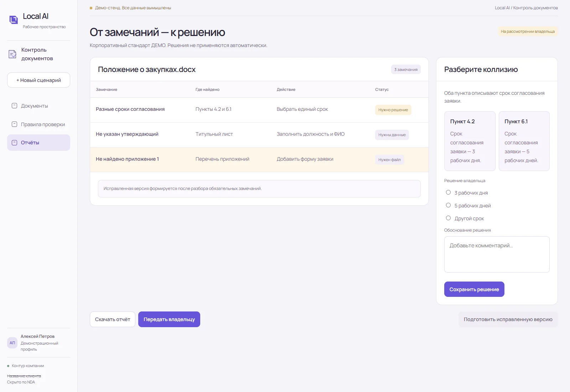The width and height of the screenshot is (570, 392).
Task: Click the 3 замечания badge
Action: coord(406,69)
